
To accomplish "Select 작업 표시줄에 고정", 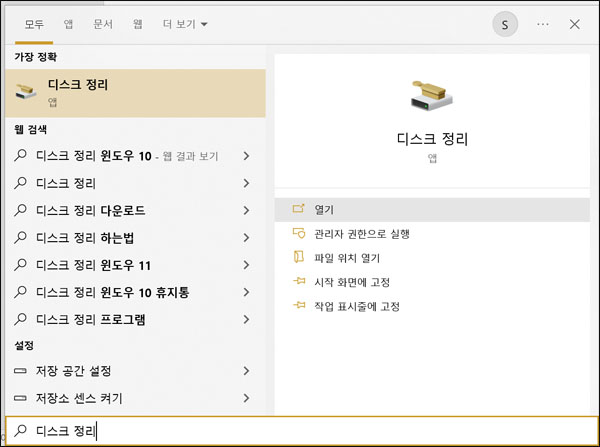I will [x=432, y=306].
